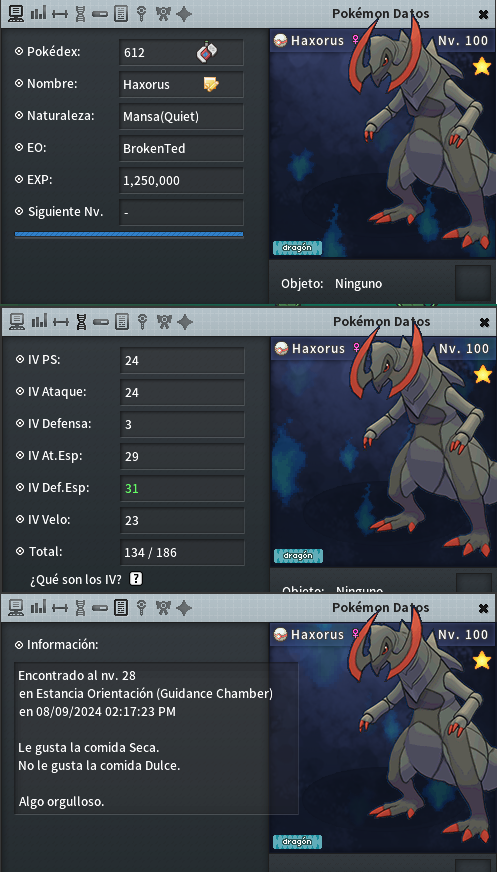
Task: In the IV panel, select the computer monitor icon
Action: pyautogui.click(x=17, y=321)
